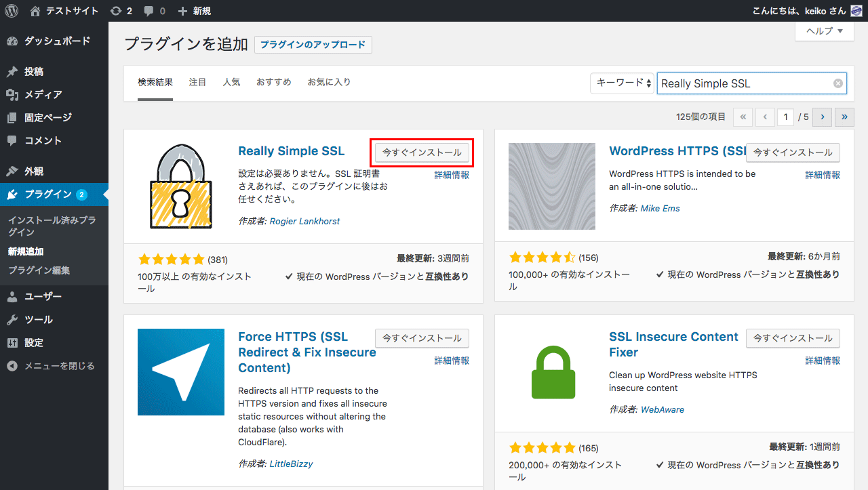Screen dimensions: 868x490
Task: Install Force HTTPS with 今すぐインストール
Action: pyautogui.click(x=422, y=338)
